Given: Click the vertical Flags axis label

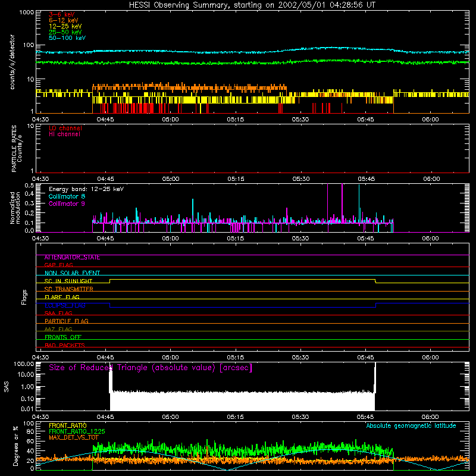Looking at the screenshot, I should tap(24, 297).
